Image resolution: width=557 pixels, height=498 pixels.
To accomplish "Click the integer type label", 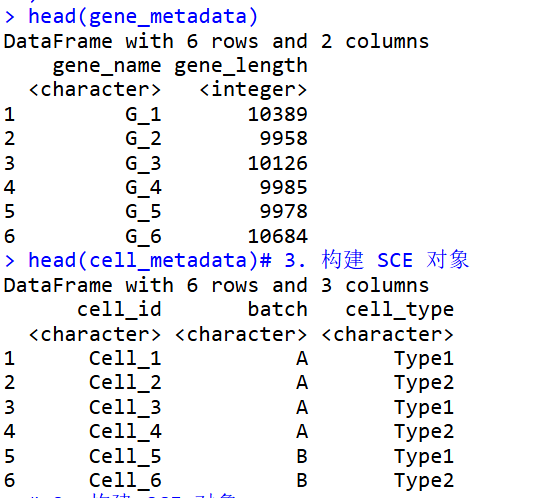I will [253, 90].
